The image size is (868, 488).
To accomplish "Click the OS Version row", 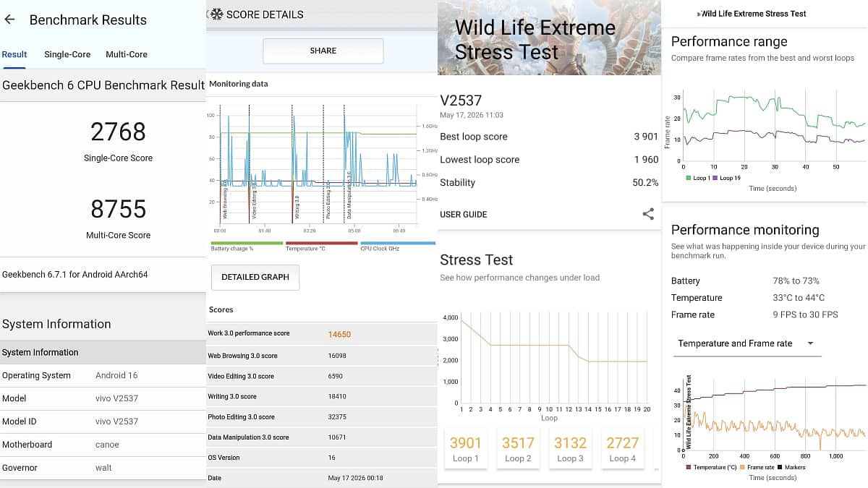I will (x=322, y=457).
